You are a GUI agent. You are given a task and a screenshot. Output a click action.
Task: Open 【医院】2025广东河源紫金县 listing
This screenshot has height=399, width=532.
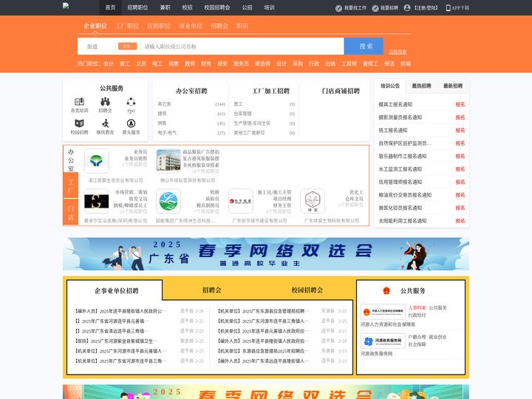117,341
